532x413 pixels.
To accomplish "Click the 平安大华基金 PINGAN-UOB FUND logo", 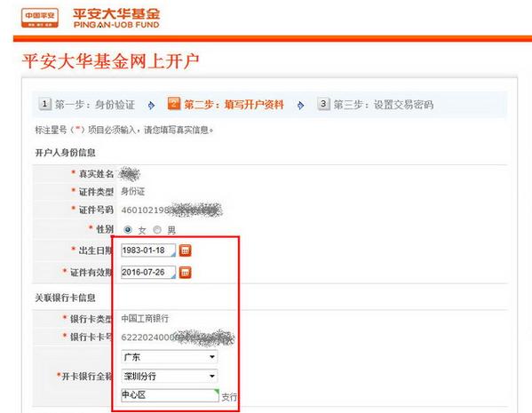I will (116, 18).
